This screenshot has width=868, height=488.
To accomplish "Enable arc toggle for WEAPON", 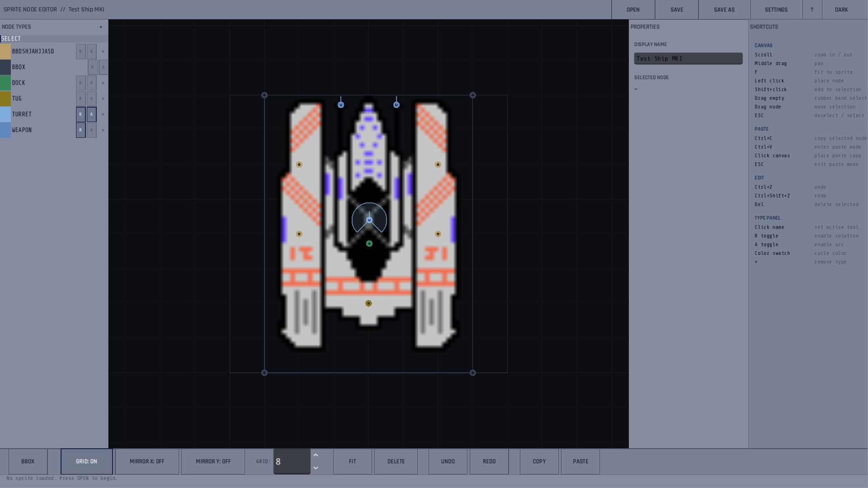I will 91,130.
